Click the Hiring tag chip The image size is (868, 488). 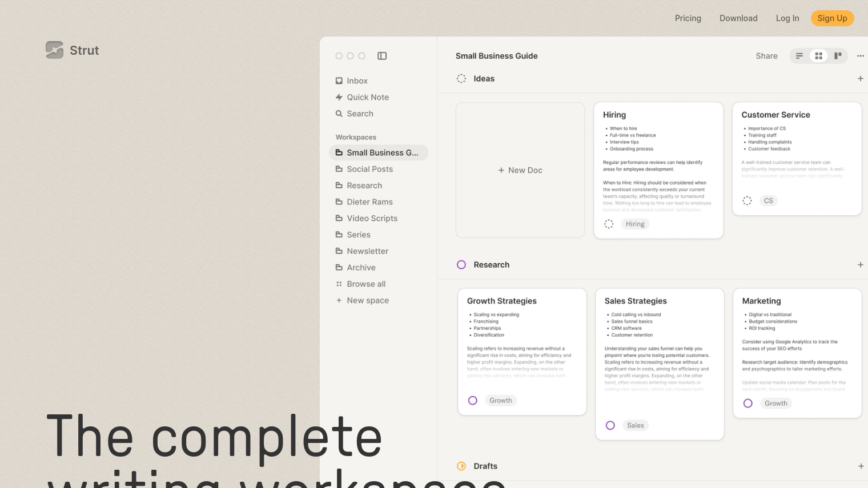(635, 224)
